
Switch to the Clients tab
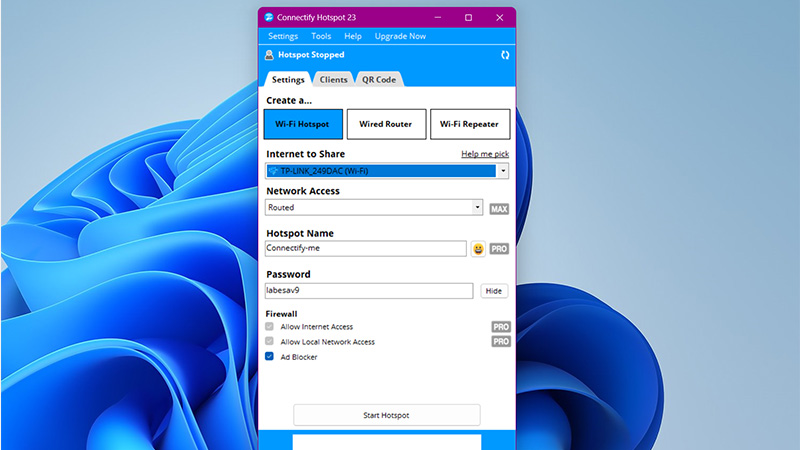point(333,80)
